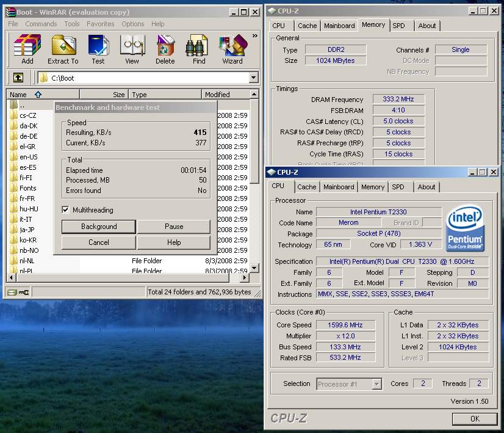This screenshot has width=504, height=433.
Task: Show more toolbar buttons via chevron
Action: (255, 35)
